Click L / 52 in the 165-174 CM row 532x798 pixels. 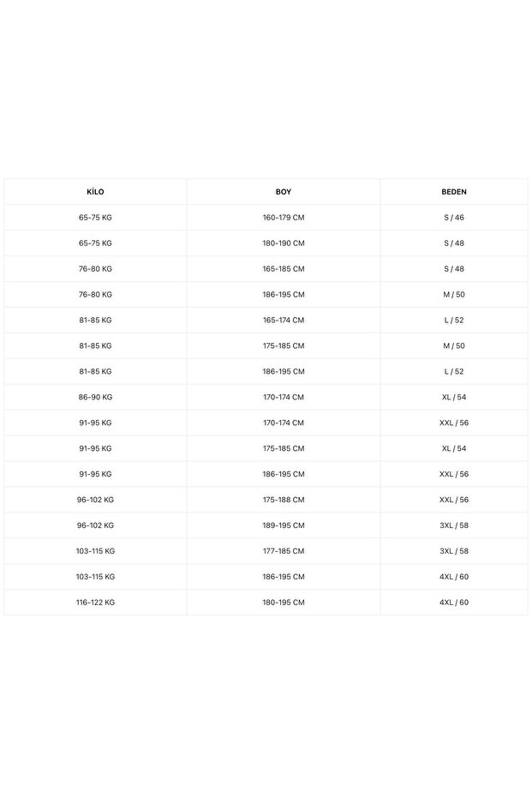[453, 321]
